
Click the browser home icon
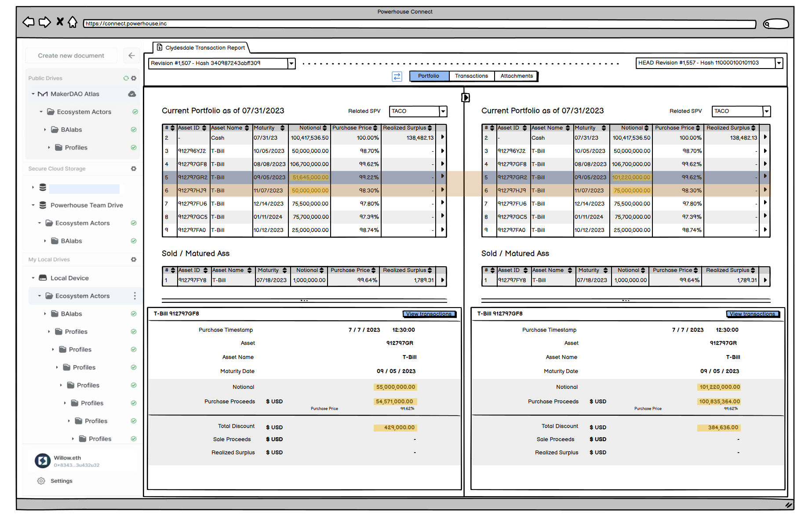[x=73, y=22]
